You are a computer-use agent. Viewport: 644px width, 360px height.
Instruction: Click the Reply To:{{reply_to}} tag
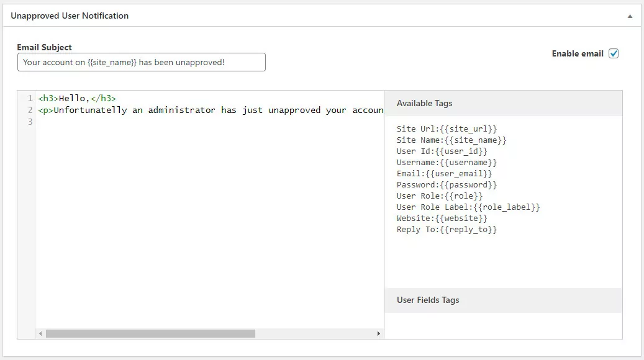click(x=447, y=230)
